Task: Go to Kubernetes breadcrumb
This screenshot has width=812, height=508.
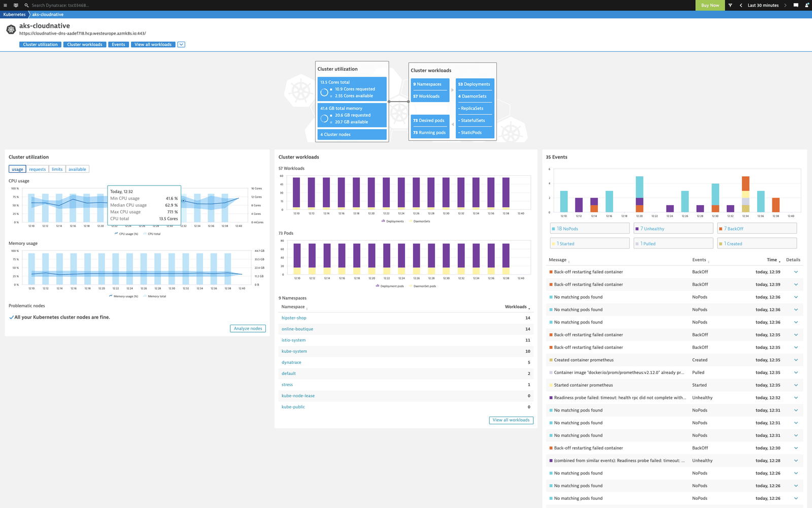Action: pos(14,15)
